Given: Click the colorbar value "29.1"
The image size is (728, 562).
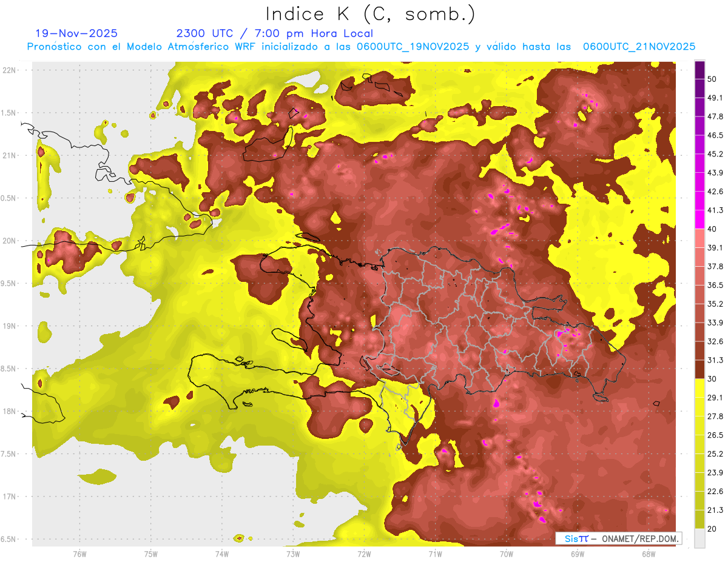Looking at the screenshot, I should [715, 397].
